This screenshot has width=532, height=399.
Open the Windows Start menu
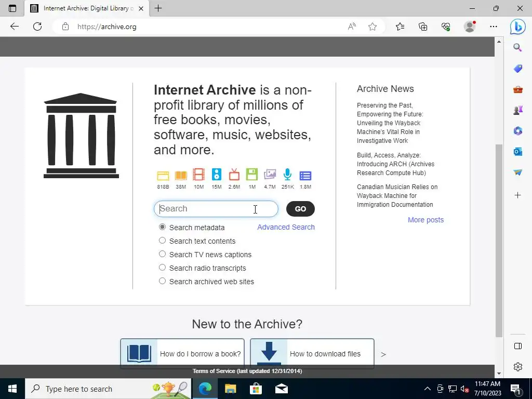click(12, 389)
